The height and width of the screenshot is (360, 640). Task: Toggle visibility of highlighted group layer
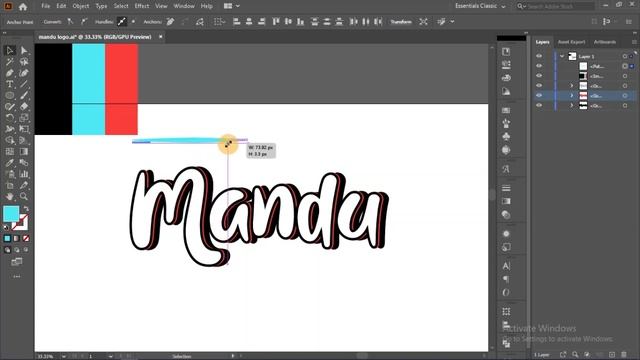click(539, 95)
